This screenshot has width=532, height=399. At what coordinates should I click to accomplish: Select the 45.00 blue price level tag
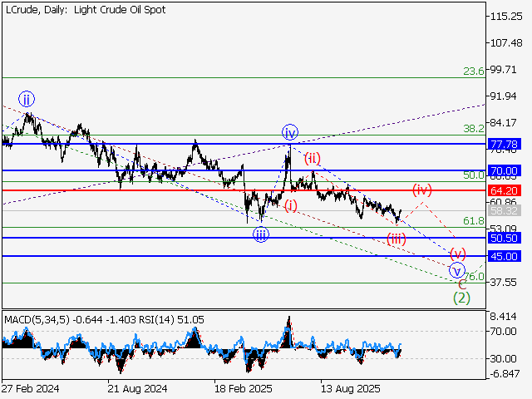click(x=505, y=257)
